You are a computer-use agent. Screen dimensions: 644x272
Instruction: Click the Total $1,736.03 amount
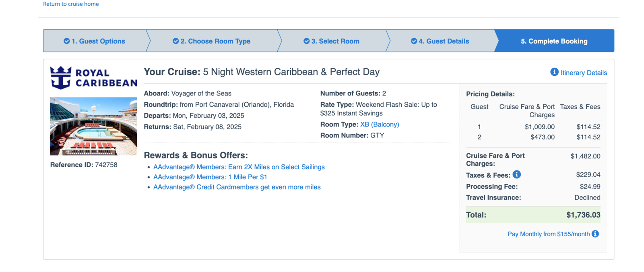pos(583,215)
